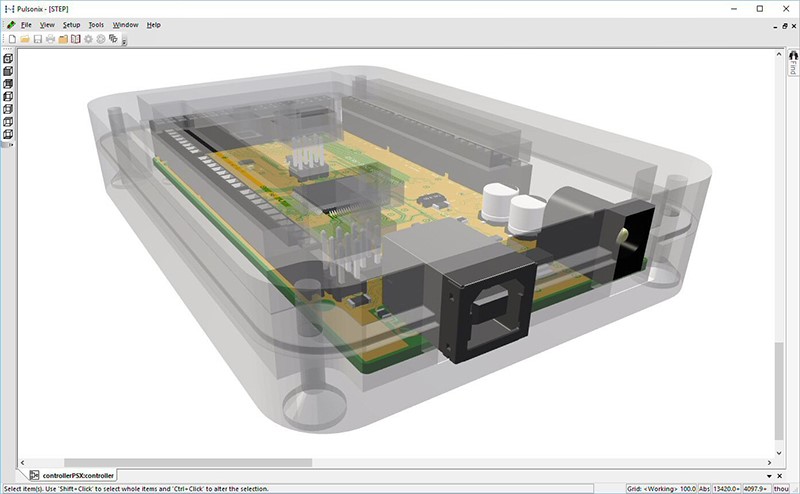Open the File menu
Screen dimensions: 800x494
pyautogui.click(x=26, y=24)
